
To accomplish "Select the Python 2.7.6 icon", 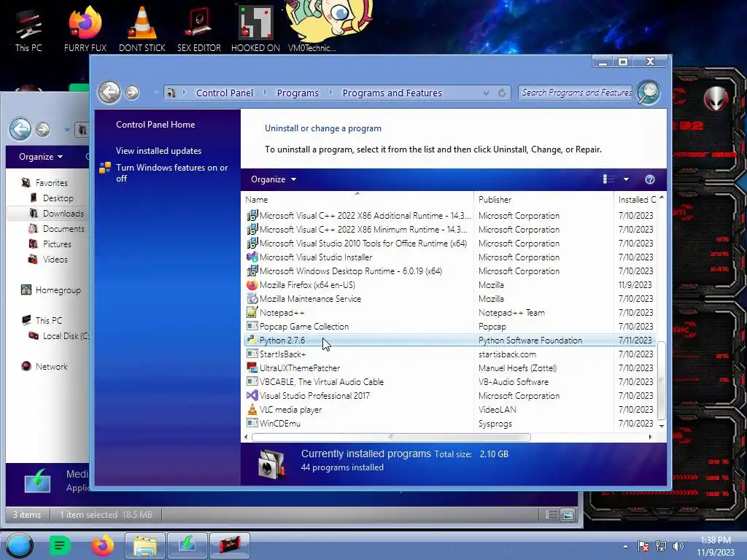I will [252, 341].
